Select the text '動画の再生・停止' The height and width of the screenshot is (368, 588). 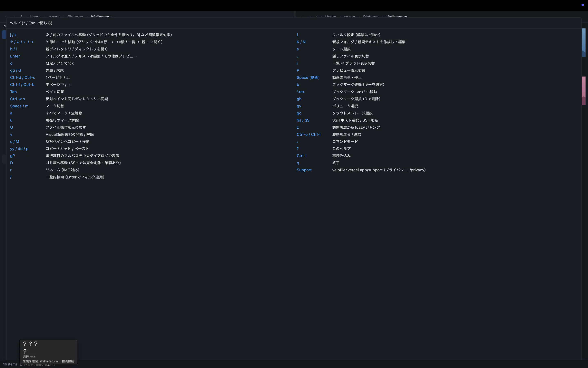(x=347, y=77)
